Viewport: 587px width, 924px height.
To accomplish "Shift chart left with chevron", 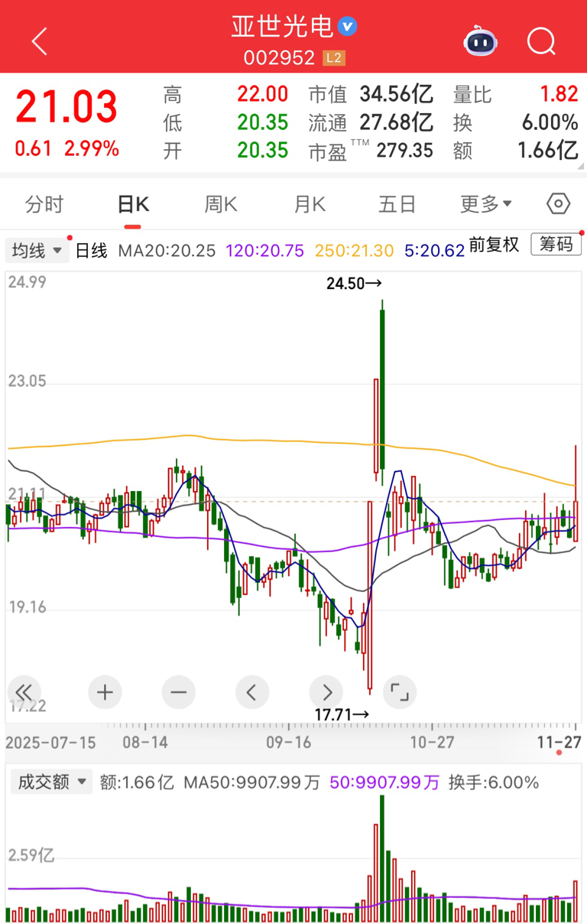I will point(252,693).
